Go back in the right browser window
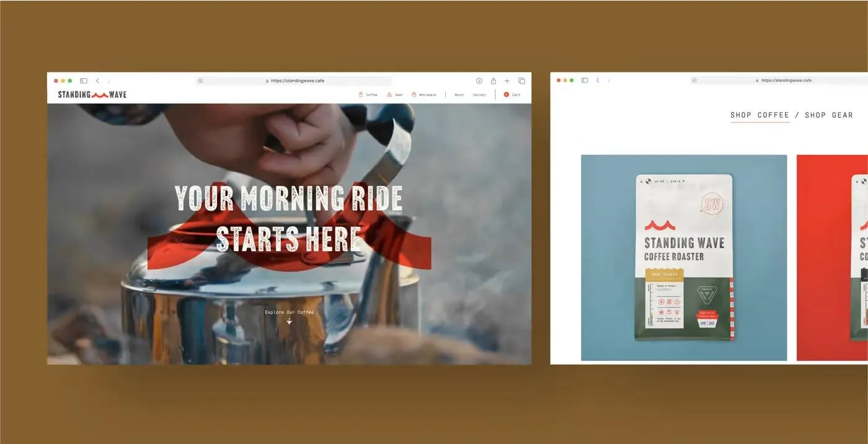This screenshot has height=444, width=868. (x=598, y=81)
